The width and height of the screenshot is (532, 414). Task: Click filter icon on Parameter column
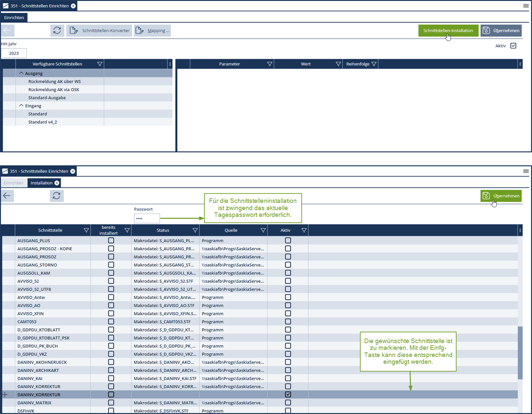270,64
